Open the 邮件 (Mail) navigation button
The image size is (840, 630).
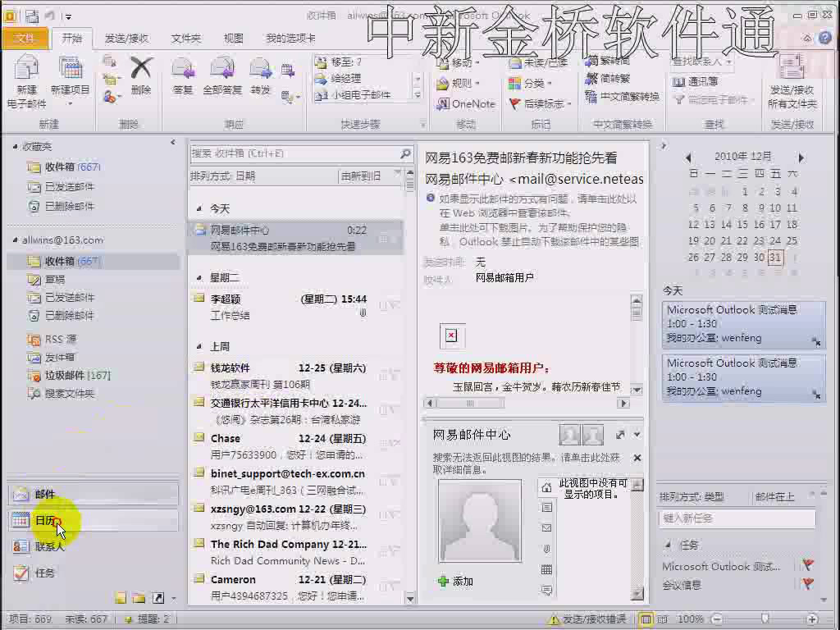coord(94,494)
